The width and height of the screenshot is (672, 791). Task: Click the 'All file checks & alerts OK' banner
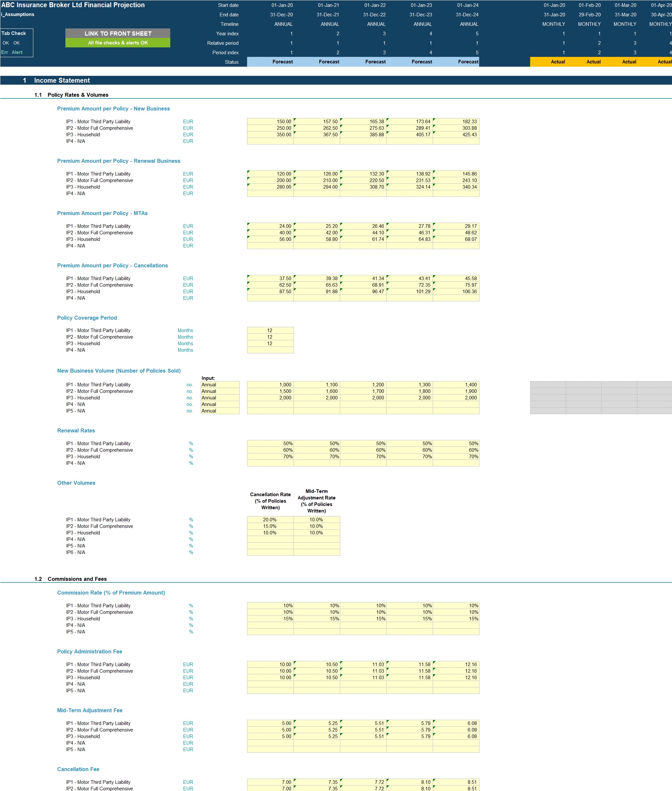click(x=118, y=43)
